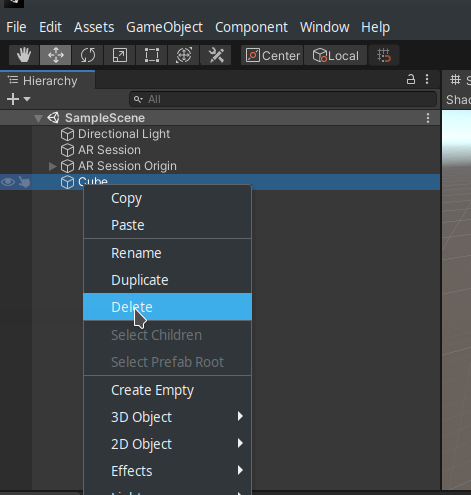The width and height of the screenshot is (471, 495).
Task: Switch to the Hierarchy tab
Action: coord(47,81)
